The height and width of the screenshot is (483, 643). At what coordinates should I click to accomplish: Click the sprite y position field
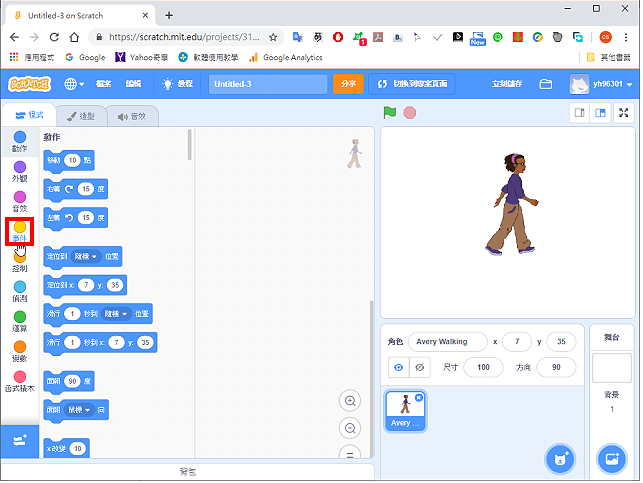[561, 342]
